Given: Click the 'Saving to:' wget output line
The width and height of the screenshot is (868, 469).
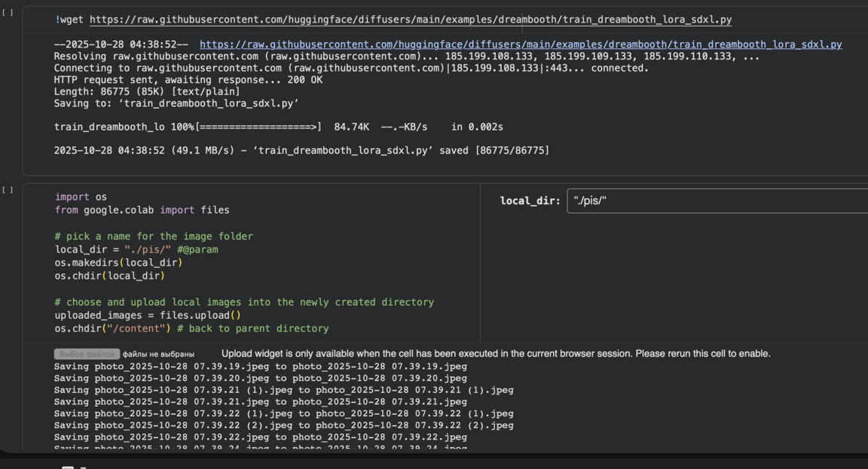Looking at the screenshot, I should coord(176,103).
